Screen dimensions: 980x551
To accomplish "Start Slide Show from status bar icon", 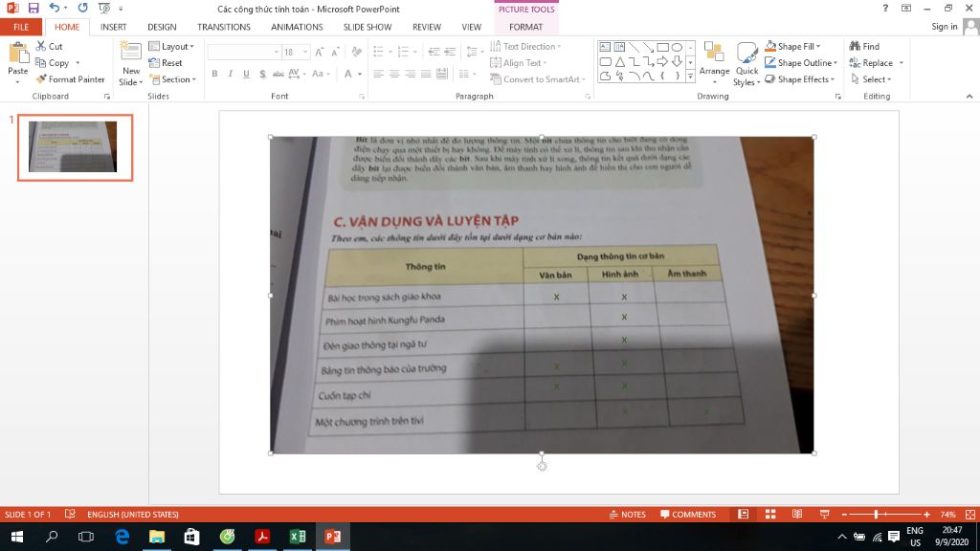I will point(824,514).
